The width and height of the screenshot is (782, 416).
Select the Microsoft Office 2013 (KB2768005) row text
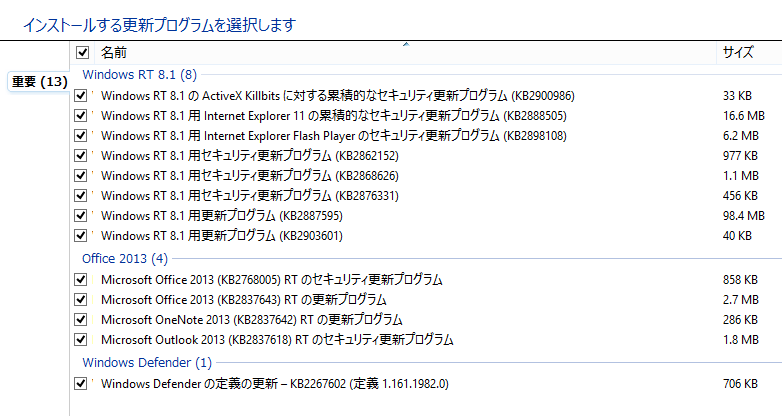click(x=272, y=279)
